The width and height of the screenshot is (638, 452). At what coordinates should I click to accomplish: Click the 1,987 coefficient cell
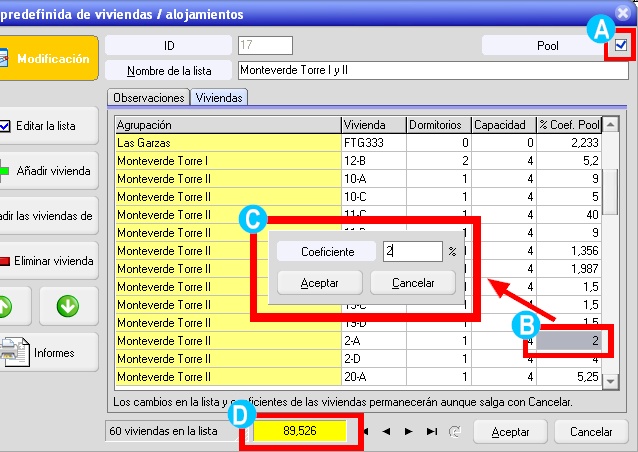point(569,269)
